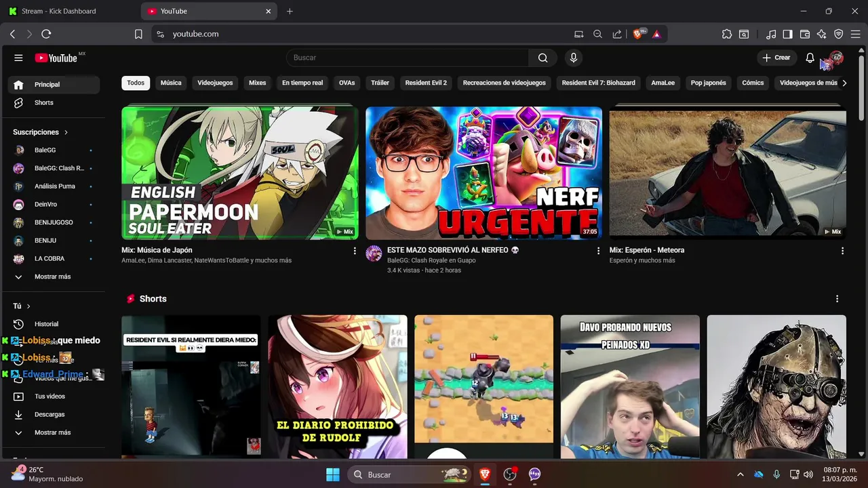868x488 pixels.
Task: Open Brave Leo AI icon
Action: (x=822, y=34)
